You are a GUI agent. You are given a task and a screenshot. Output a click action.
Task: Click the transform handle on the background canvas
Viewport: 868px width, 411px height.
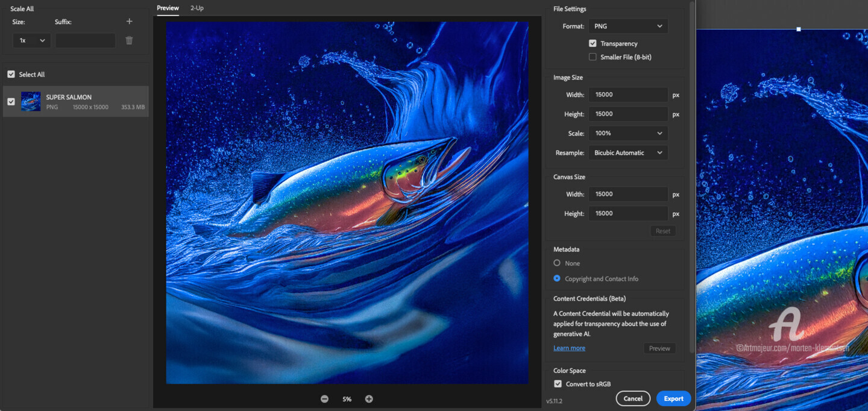click(x=799, y=29)
